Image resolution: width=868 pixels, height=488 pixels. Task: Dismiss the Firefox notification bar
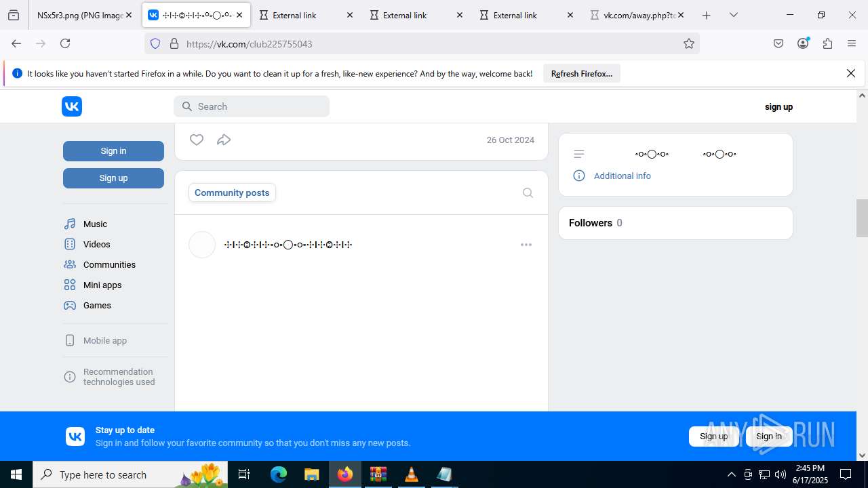click(851, 73)
